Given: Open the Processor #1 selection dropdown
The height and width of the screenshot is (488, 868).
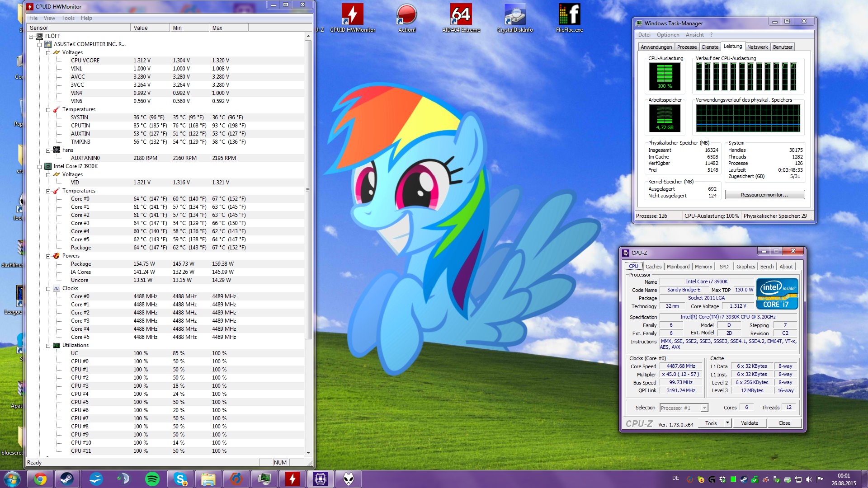Looking at the screenshot, I should point(704,408).
